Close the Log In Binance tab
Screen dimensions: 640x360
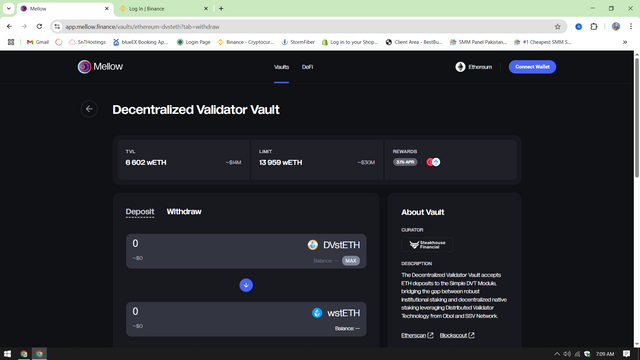(x=206, y=9)
